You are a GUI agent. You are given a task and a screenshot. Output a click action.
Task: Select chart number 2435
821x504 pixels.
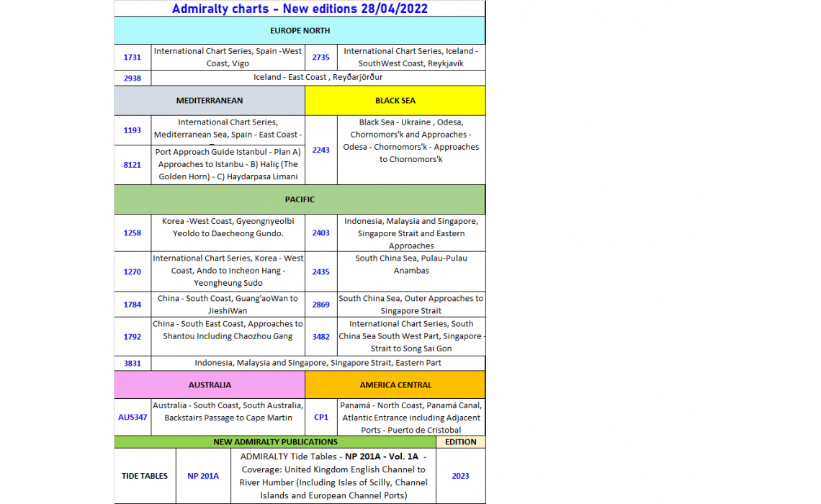click(321, 271)
